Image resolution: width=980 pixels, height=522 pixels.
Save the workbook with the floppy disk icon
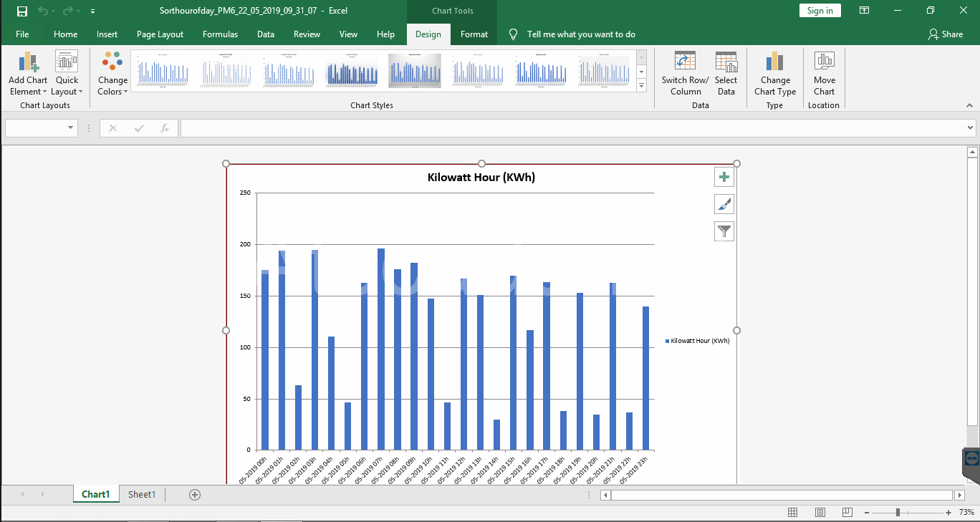coord(22,11)
